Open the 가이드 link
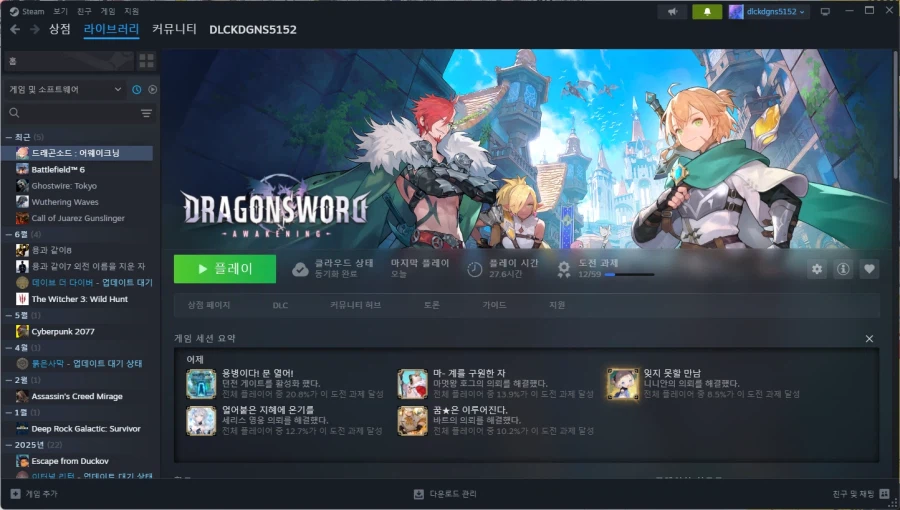Screen dimensions: 900x510 click(494, 305)
